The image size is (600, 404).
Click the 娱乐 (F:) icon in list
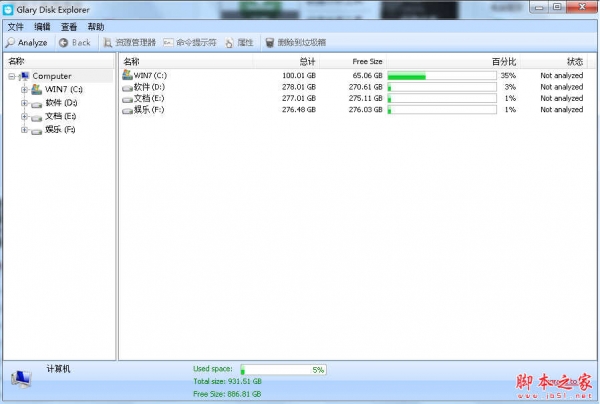pos(127,111)
